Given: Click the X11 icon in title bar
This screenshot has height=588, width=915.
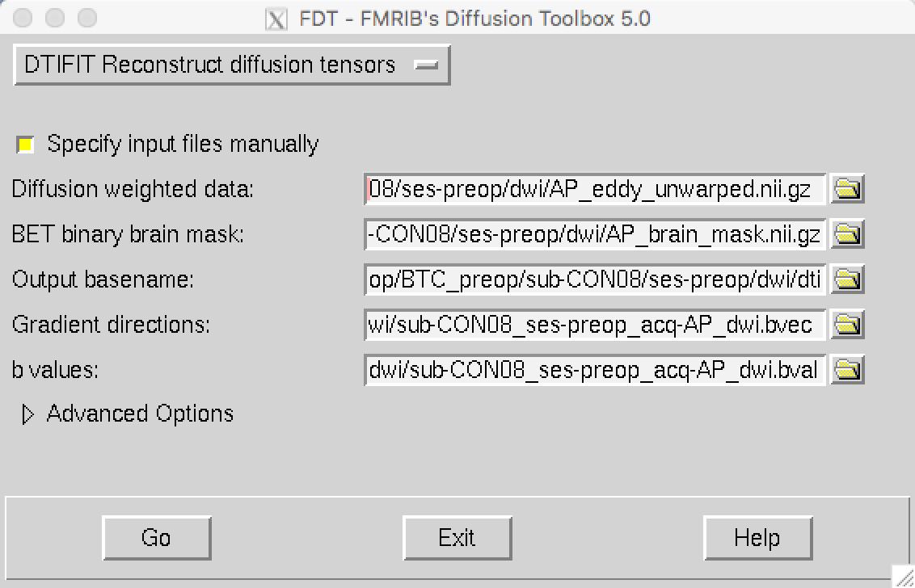Looking at the screenshot, I should tap(276, 19).
